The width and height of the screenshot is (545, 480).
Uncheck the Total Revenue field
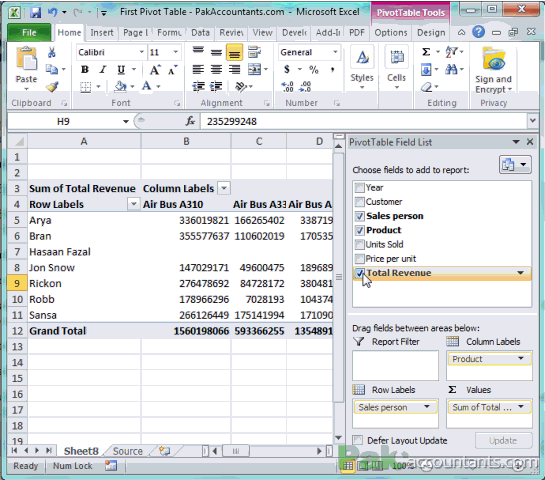coord(359,273)
